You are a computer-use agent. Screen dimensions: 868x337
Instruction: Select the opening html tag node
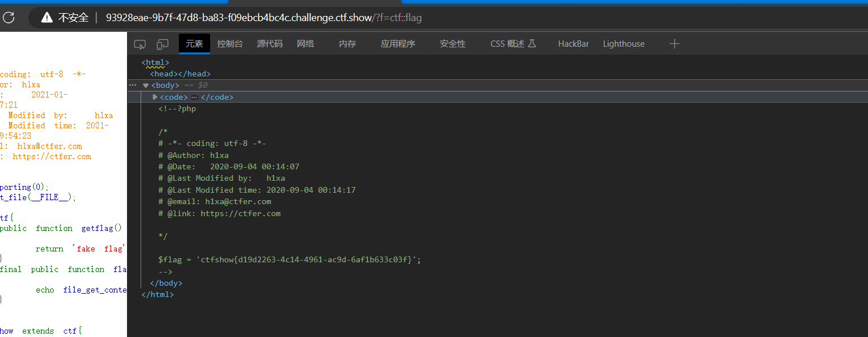point(155,63)
